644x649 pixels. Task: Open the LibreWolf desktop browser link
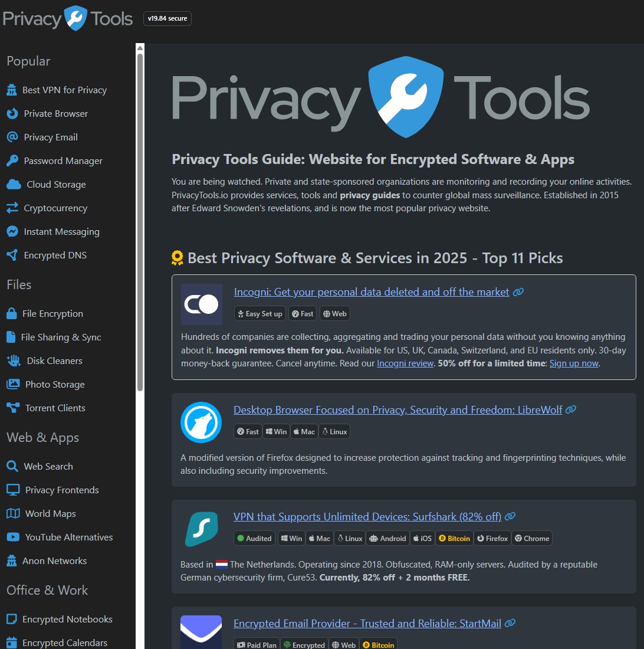[x=398, y=410]
